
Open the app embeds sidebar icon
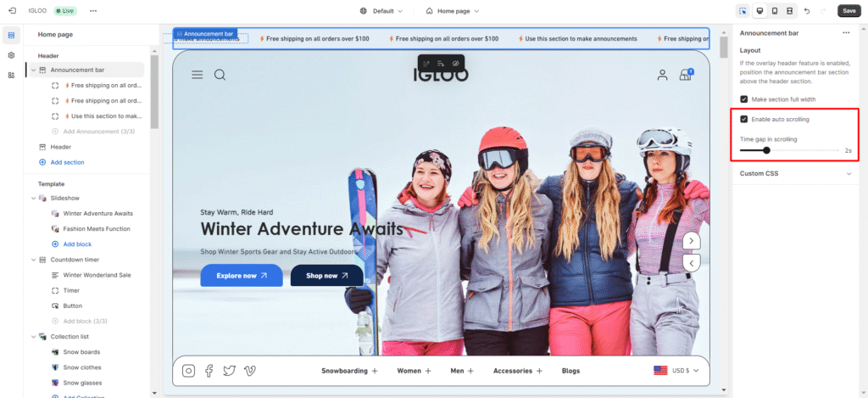[11, 76]
